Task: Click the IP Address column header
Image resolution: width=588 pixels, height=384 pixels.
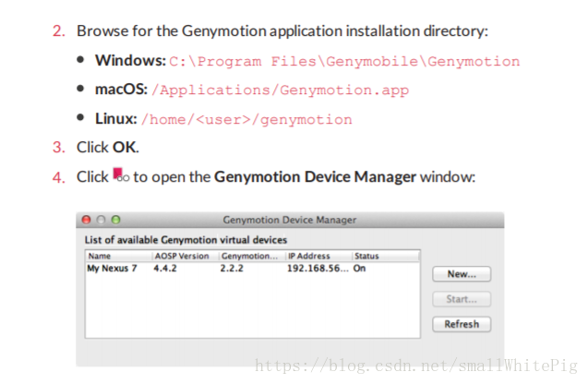Action: pyautogui.click(x=318, y=256)
